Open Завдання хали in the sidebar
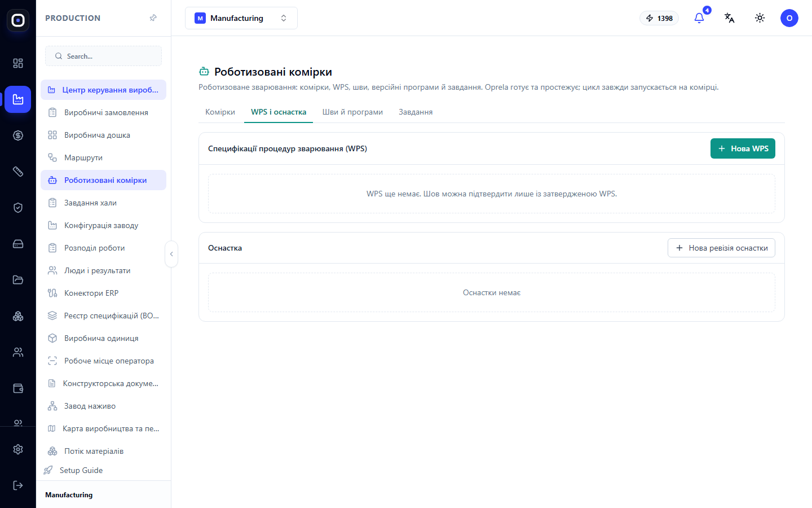Image resolution: width=812 pixels, height=508 pixels. 103,203
